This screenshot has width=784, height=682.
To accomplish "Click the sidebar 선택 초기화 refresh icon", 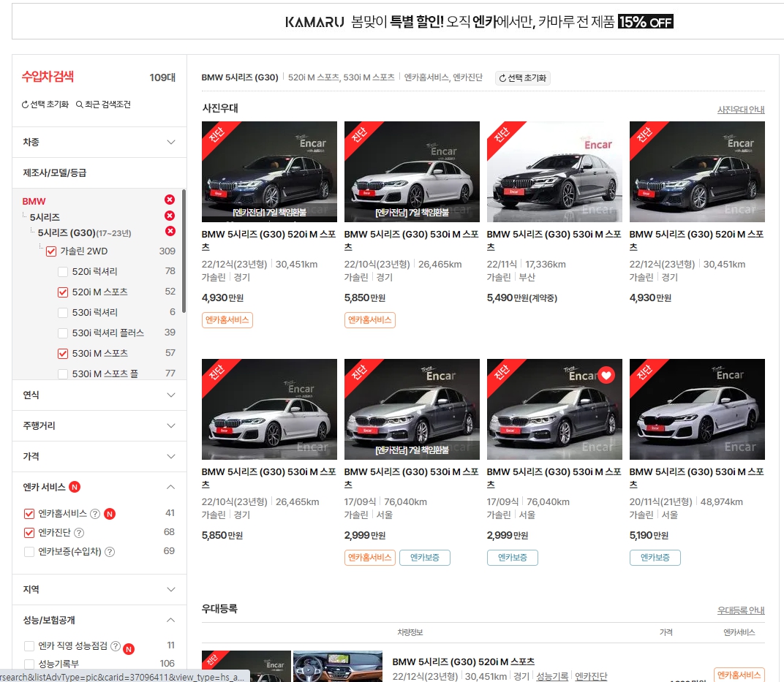I will tap(25, 105).
